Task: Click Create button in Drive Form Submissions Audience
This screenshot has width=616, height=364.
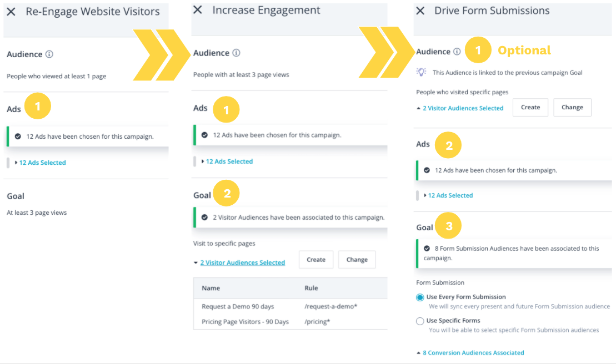Action: tap(530, 108)
